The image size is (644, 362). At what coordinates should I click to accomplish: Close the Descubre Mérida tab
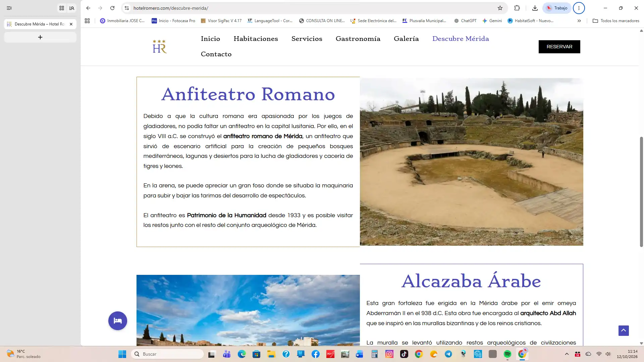point(71,24)
